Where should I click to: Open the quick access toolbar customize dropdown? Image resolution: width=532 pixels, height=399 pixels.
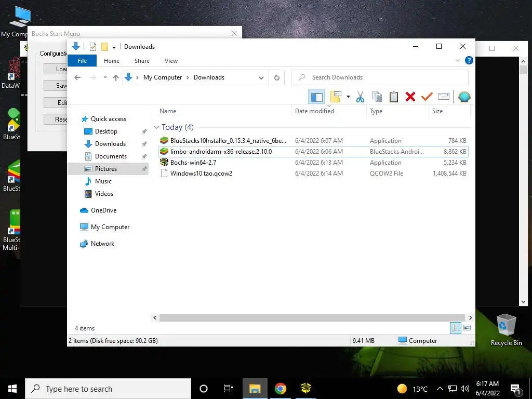(114, 47)
